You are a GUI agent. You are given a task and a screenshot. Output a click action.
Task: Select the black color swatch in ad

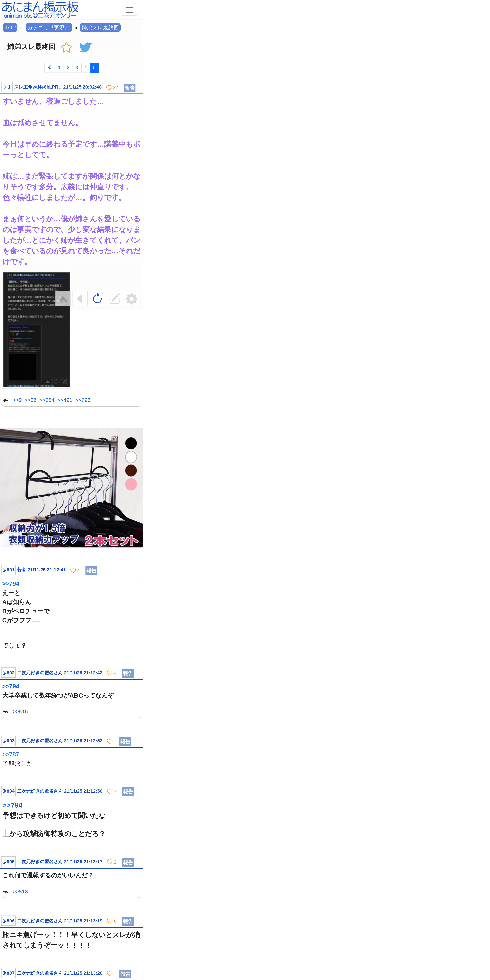(131, 443)
